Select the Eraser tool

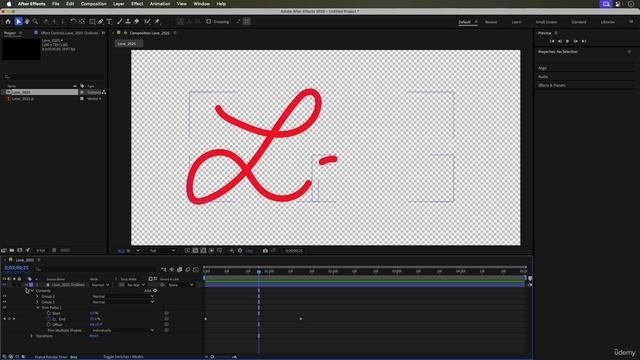coord(137,22)
